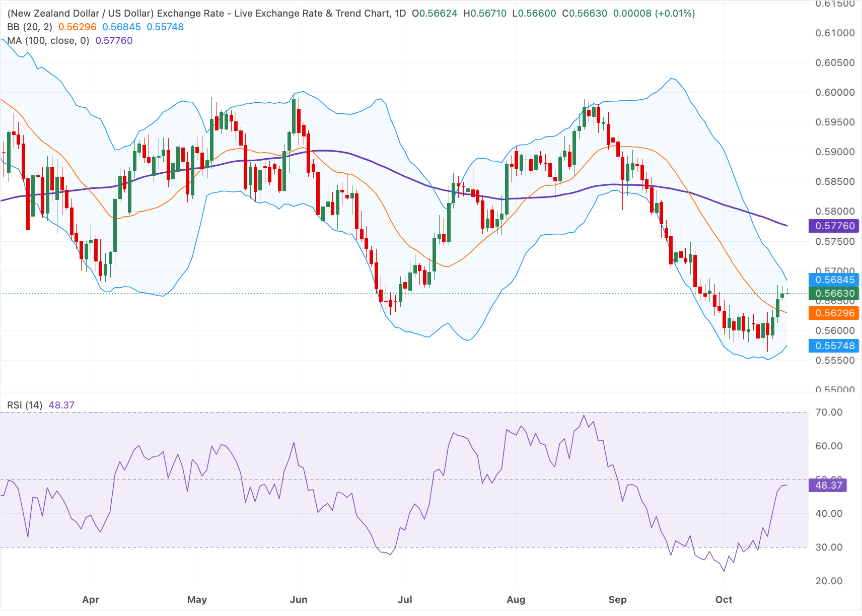
Task: Click the orange 0.56296 price axis tag
Action: tap(833, 313)
